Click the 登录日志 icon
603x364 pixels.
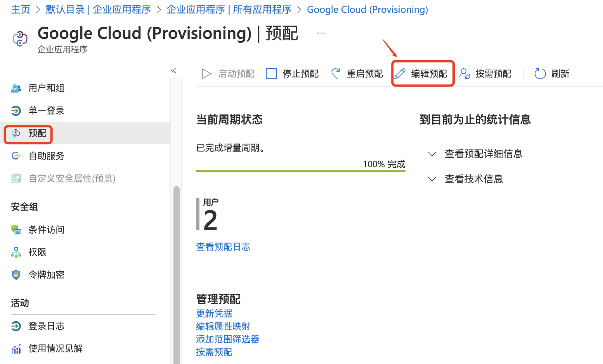(16, 326)
